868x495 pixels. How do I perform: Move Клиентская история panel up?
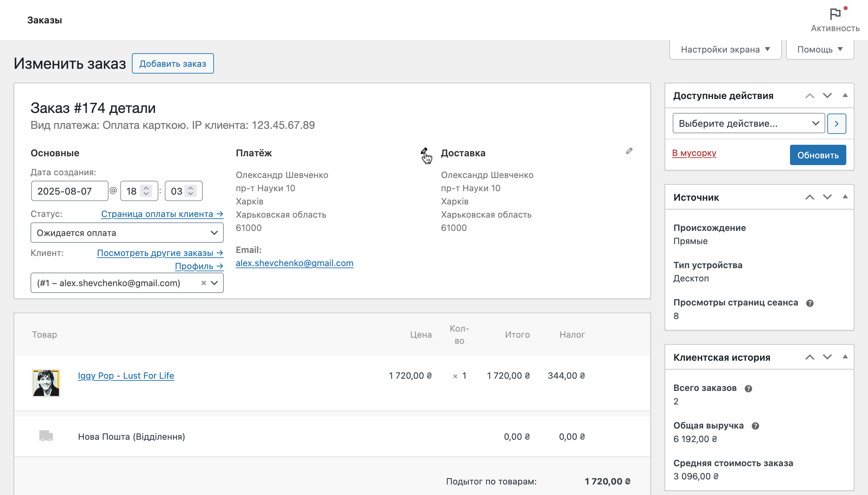click(x=810, y=357)
